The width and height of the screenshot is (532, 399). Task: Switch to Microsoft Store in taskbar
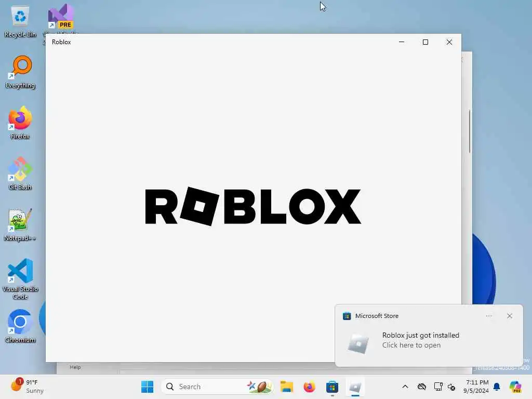332,387
